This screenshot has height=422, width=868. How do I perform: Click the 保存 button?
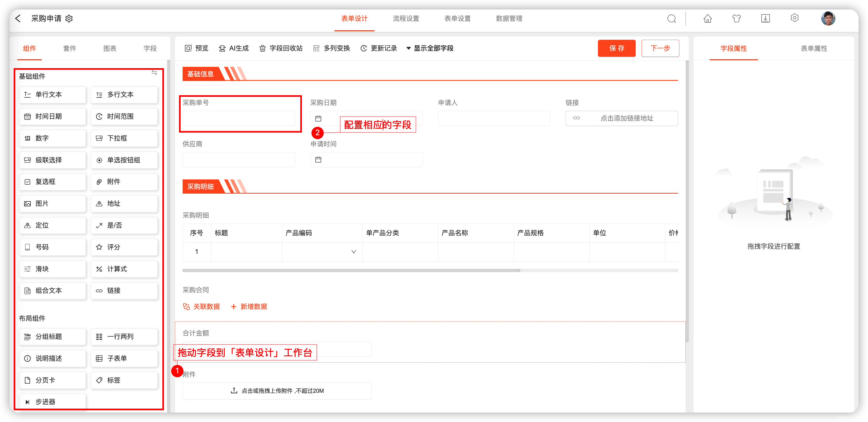coord(617,48)
